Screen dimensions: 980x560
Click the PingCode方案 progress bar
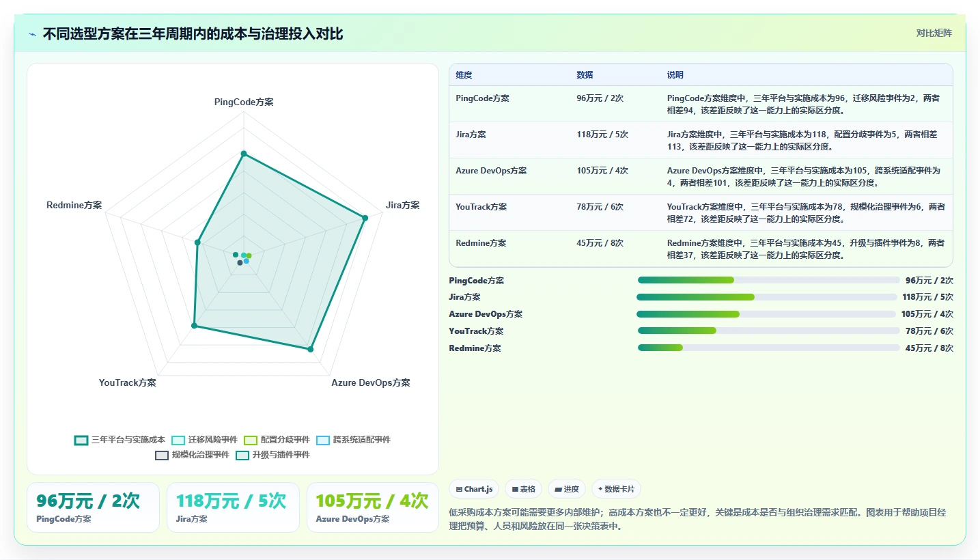(x=768, y=280)
